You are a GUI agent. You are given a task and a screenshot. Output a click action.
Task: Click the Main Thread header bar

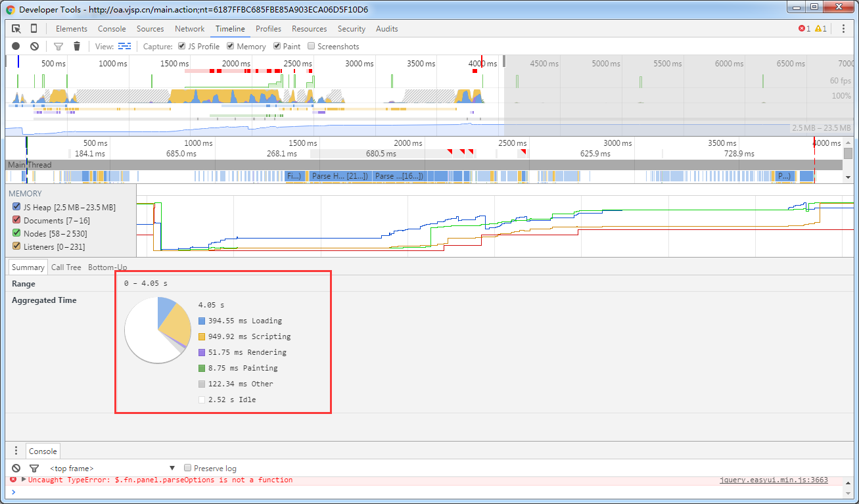[x=424, y=165]
